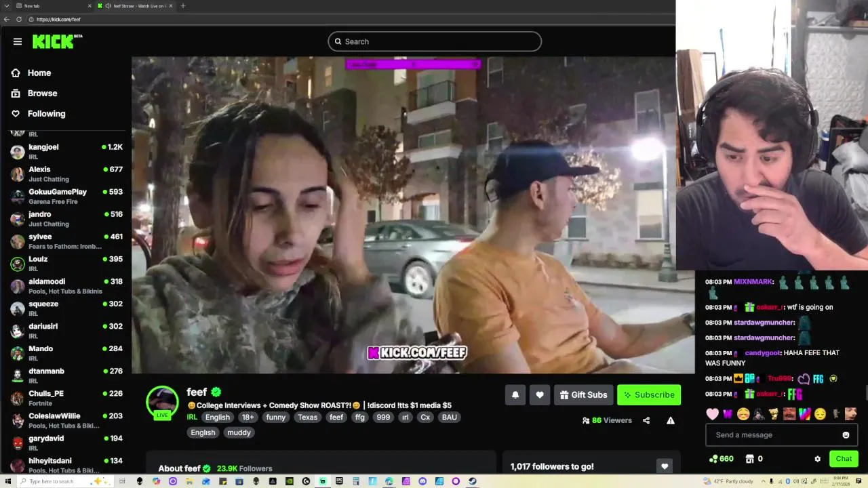Screen dimensions: 868x488
Task: Select the funny tag
Action: [x=276, y=417]
